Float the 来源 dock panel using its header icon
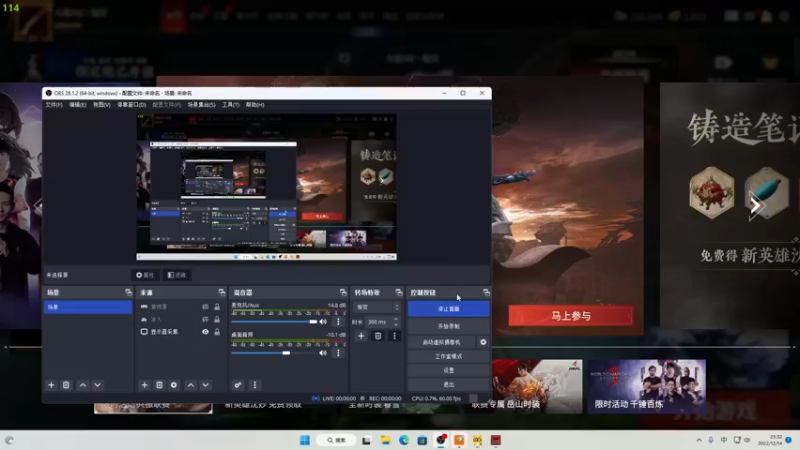The height and width of the screenshot is (450, 800). pos(221,292)
